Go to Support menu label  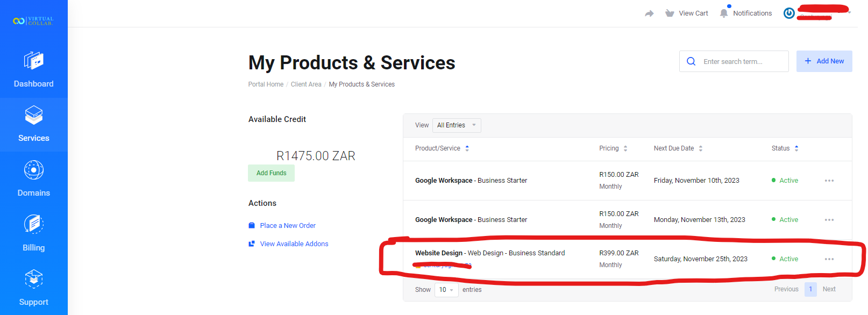33,302
